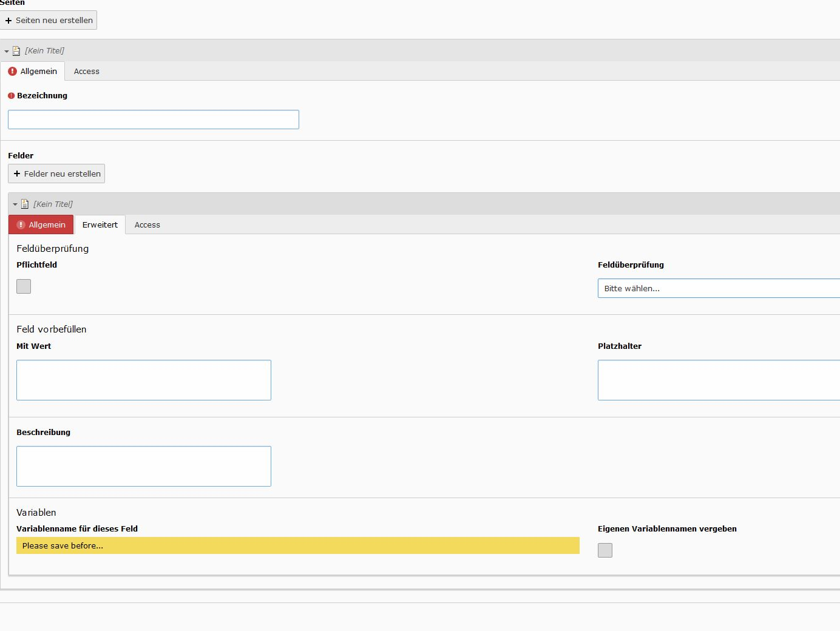Image resolution: width=840 pixels, height=631 pixels.
Task: Click the page record icon under Seiten
Action: coord(16,51)
